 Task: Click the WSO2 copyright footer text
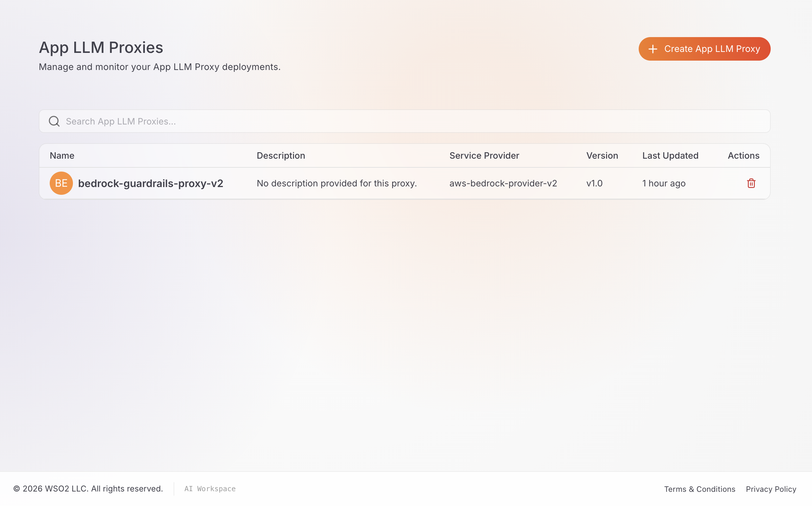point(88,489)
